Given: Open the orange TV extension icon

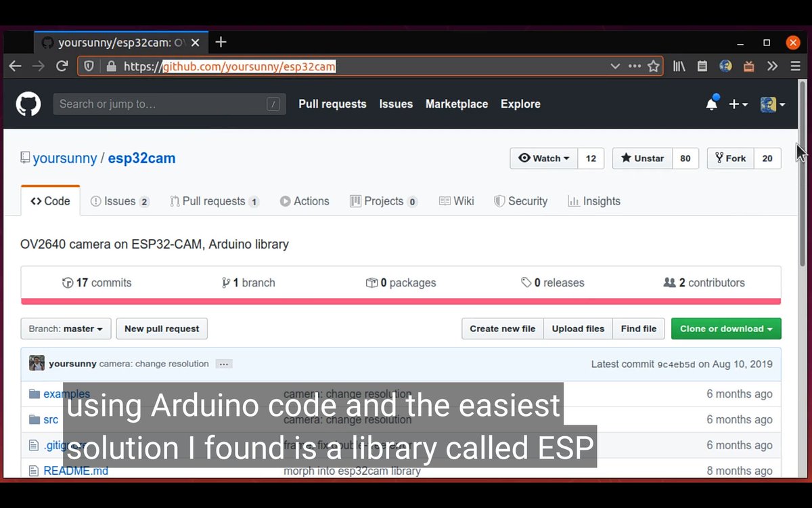Looking at the screenshot, I should coord(748,66).
